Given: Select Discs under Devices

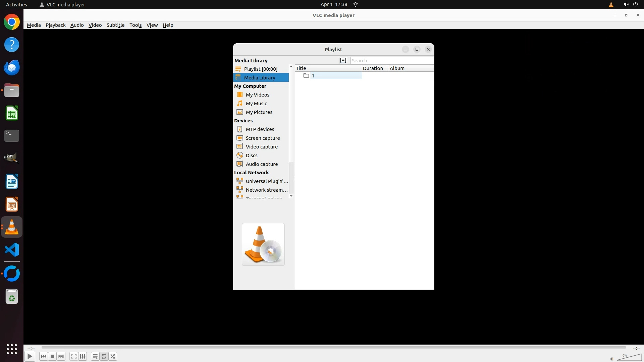Looking at the screenshot, I should (x=251, y=156).
